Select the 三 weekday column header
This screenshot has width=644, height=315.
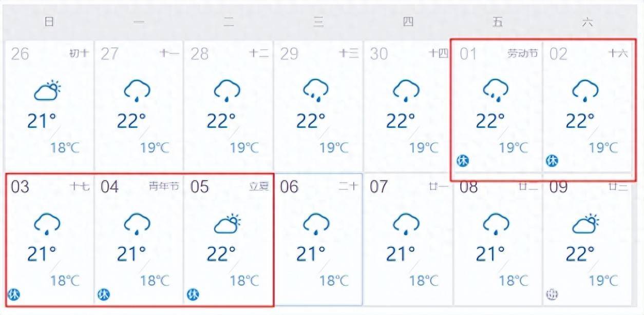[x=318, y=22]
